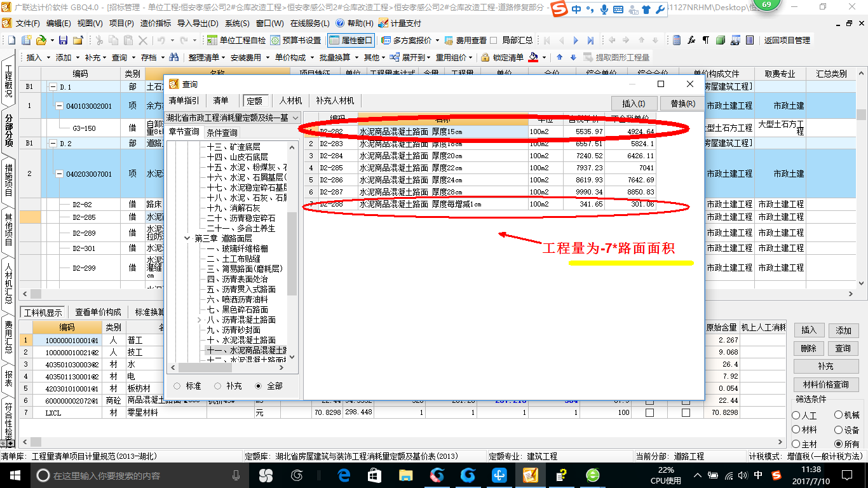The height and width of the screenshot is (488, 868).
Task: Click 替换(R) button in query dialog
Action: [x=682, y=103]
